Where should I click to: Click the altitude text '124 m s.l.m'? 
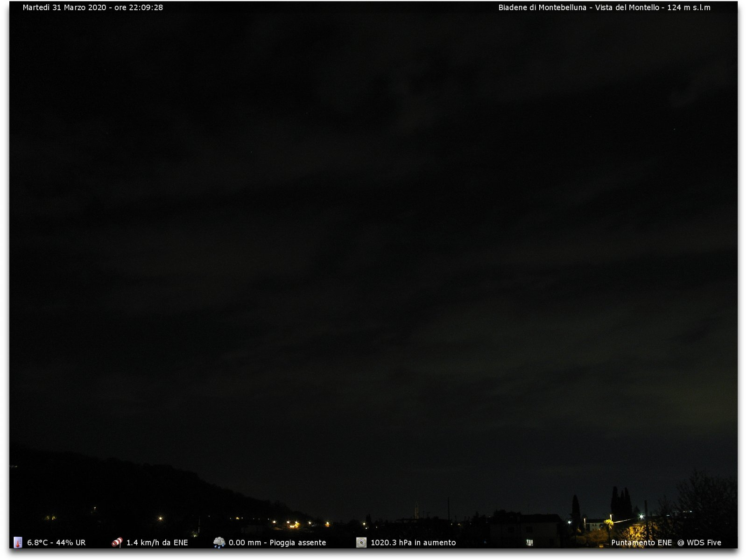(689, 7)
